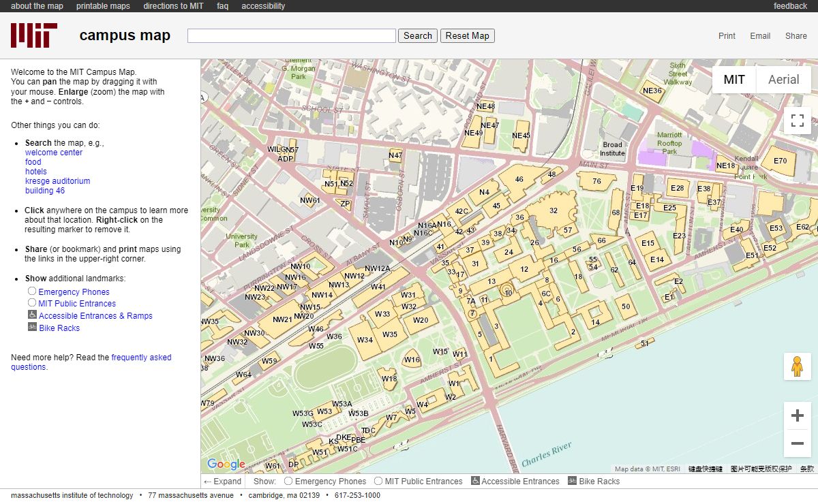The image size is (818, 504).
Task: Toggle fullscreen map view
Action: (x=798, y=121)
